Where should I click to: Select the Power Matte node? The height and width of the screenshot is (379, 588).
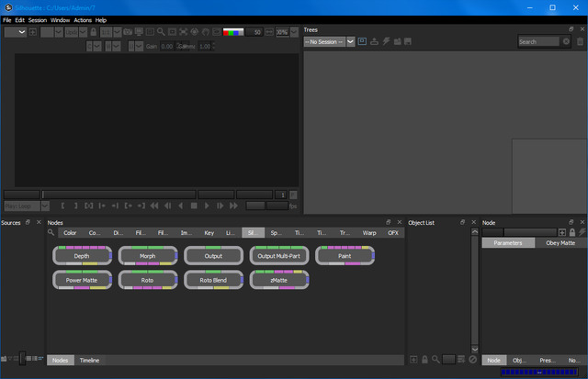pyautogui.click(x=82, y=279)
